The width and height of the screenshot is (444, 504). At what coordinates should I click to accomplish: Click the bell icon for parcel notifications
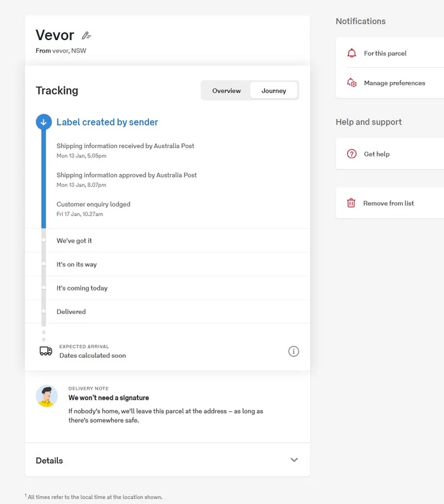coord(352,53)
